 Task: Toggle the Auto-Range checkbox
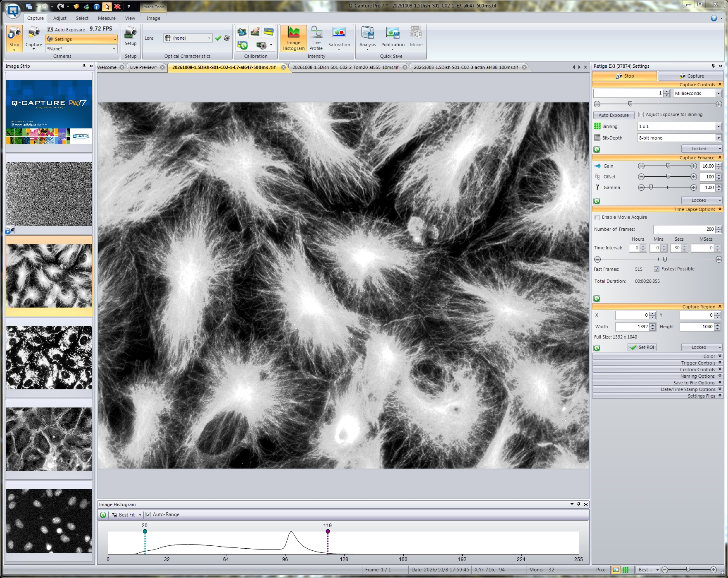(x=148, y=515)
